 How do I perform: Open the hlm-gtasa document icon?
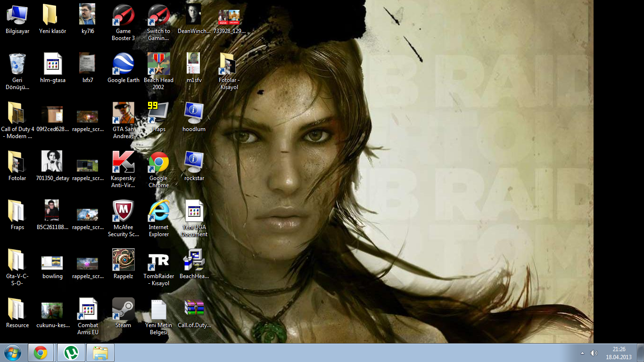(52, 68)
